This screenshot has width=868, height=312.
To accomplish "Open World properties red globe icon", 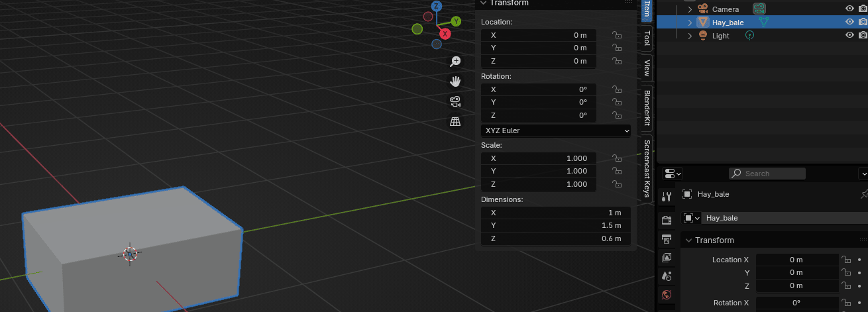I will (667, 294).
